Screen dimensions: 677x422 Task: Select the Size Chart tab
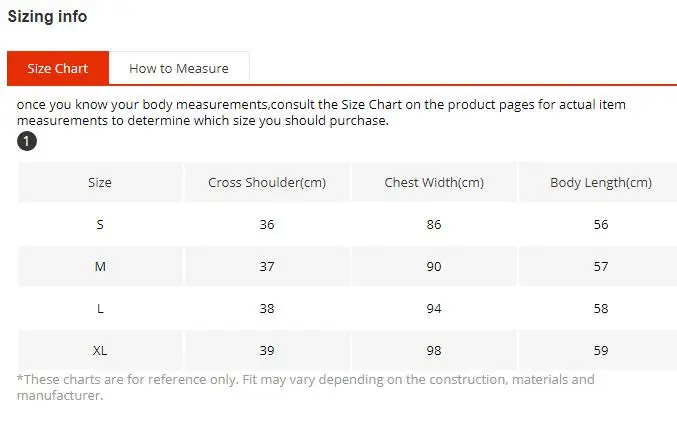tap(58, 68)
